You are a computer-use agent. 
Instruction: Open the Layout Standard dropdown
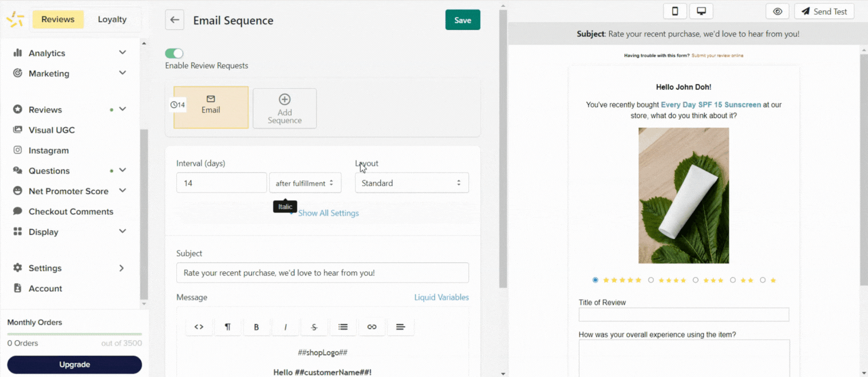pyautogui.click(x=411, y=183)
